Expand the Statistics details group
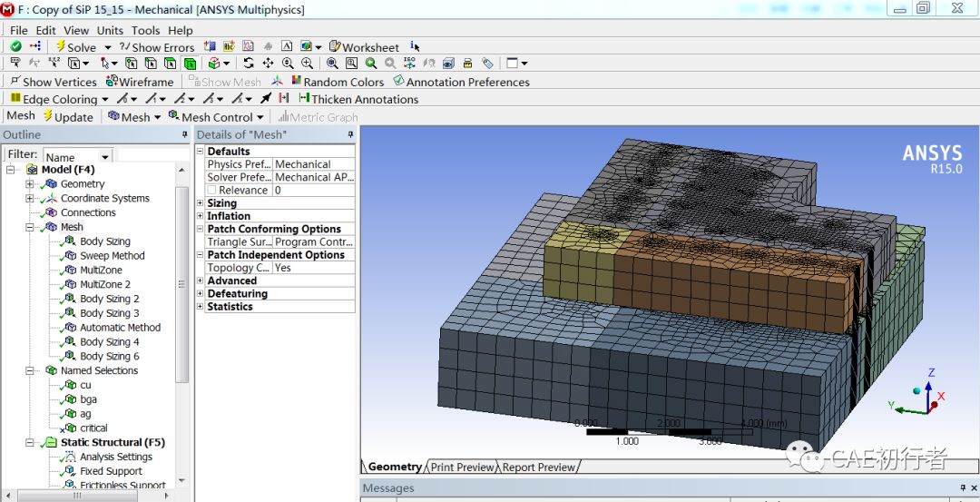 [200, 306]
